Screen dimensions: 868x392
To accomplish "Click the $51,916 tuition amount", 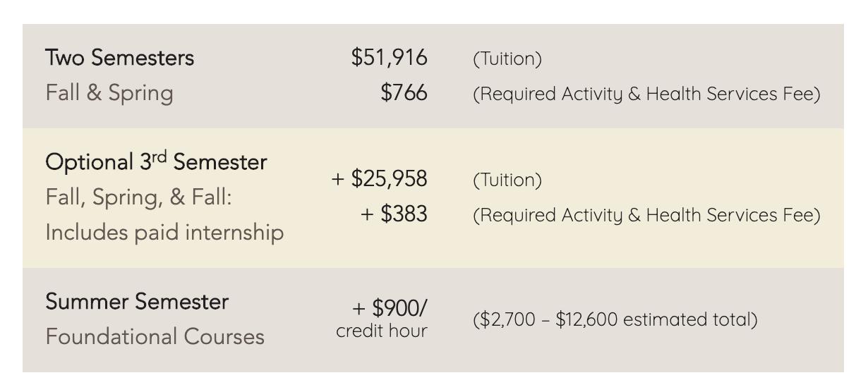I will [389, 59].
